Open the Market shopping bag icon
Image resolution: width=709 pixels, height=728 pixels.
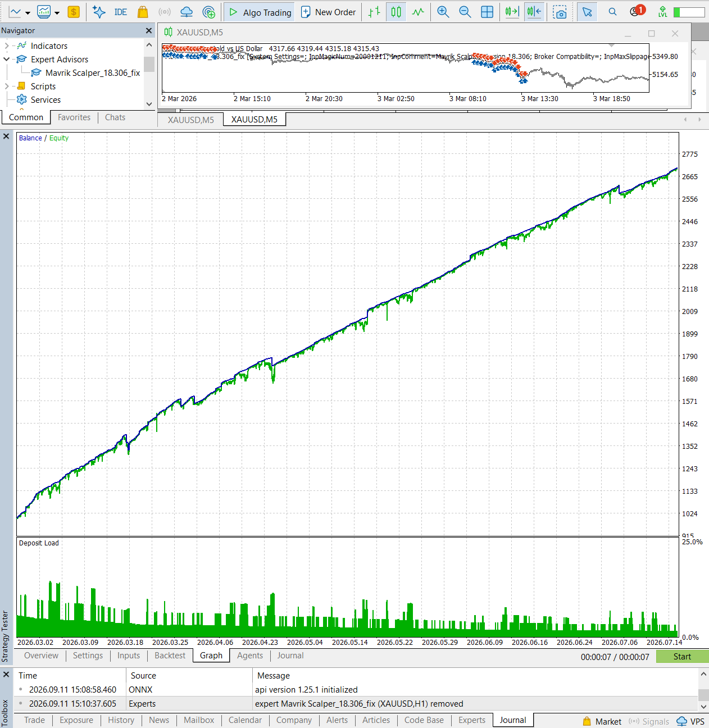coord(143,12)
